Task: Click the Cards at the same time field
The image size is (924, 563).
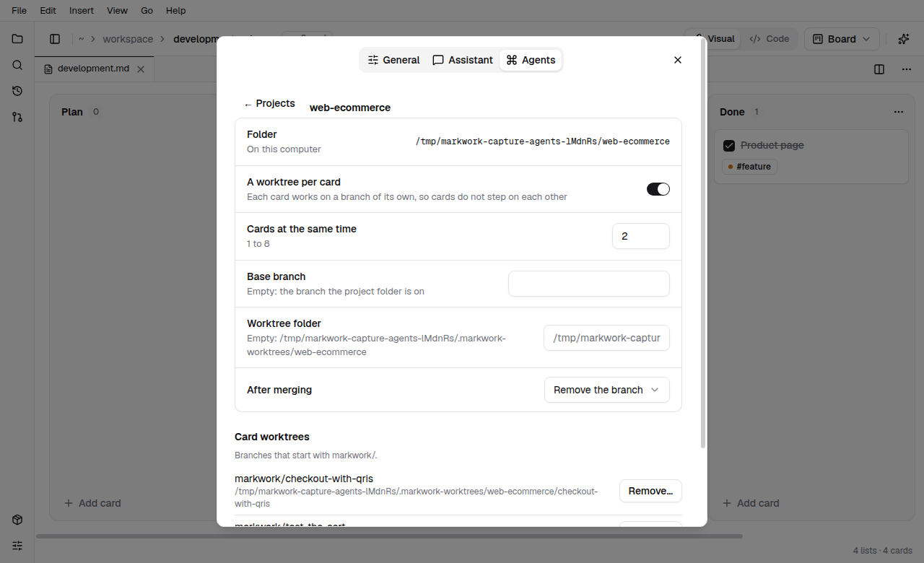Action: click(x=641, y=236)
